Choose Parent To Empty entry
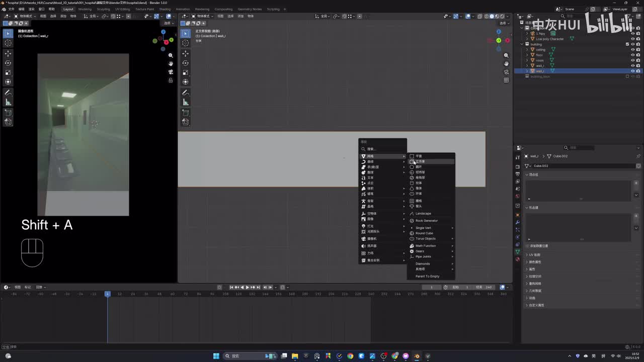This screenshot has width=644, height=362. [431, 276]
